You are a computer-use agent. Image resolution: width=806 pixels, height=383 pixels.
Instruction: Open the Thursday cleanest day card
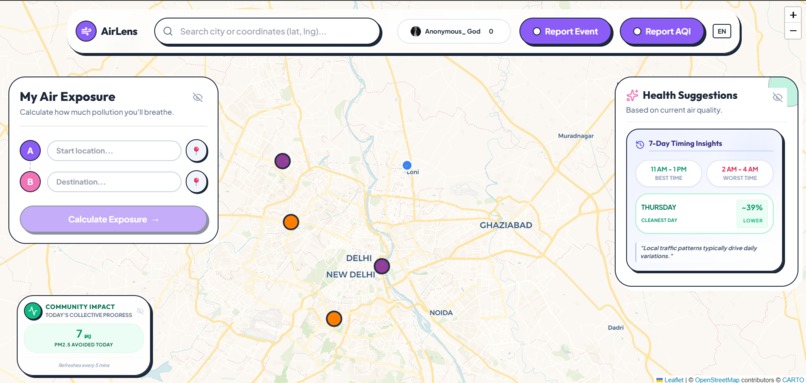tap(704, 213)
